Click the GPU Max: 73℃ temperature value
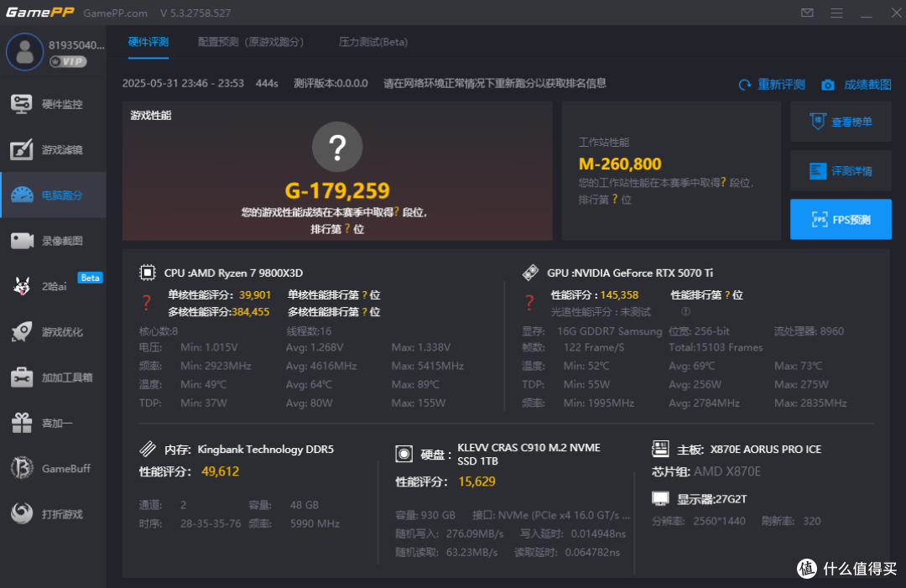Image resolution: width=906 pixels, height=588 pixels. pyautogui.click(x=798, y=366)
